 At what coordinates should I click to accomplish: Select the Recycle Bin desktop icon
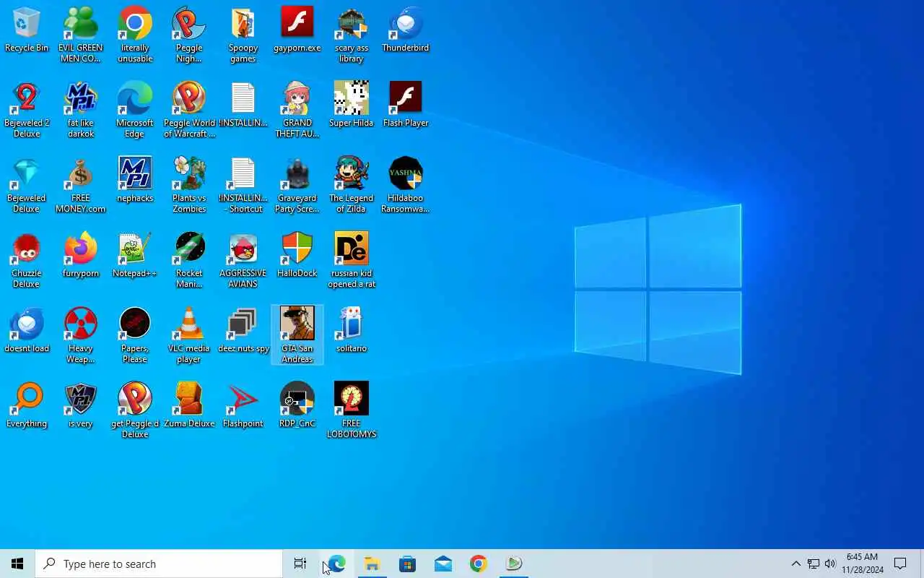27,30
